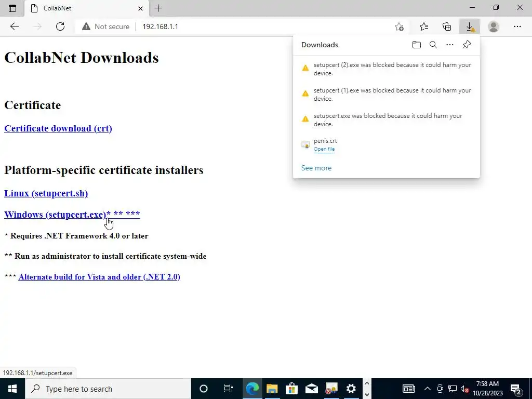
Task: Open the Collections icon
Action: pos(447,26)
